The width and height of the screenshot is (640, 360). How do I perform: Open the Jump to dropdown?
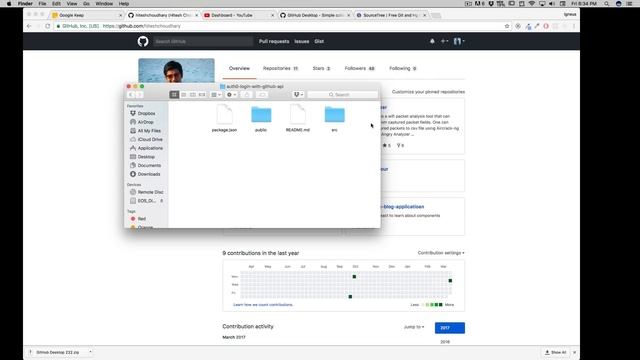point(414,327)
